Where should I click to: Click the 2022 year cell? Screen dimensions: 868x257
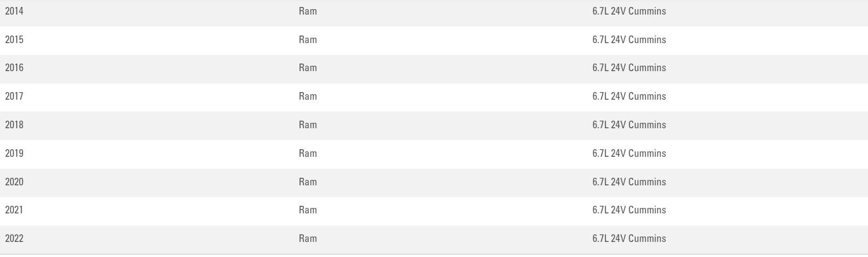(x=15, y=239)
